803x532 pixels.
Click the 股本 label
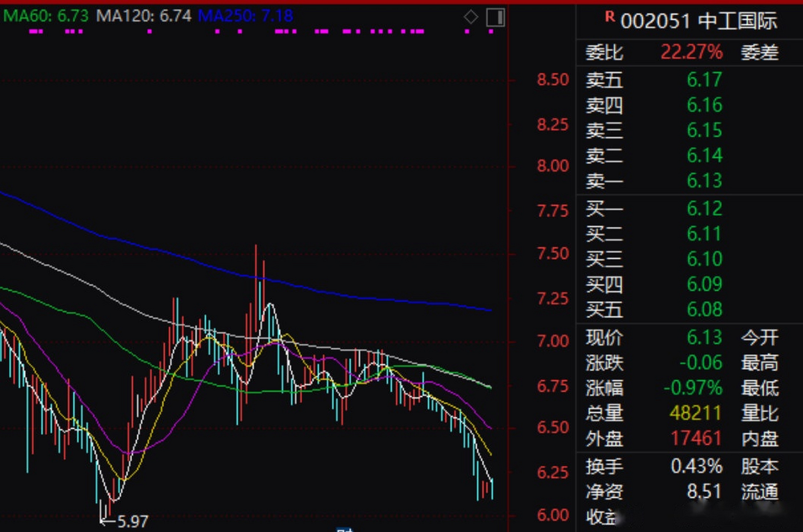[x=760, y=466]
